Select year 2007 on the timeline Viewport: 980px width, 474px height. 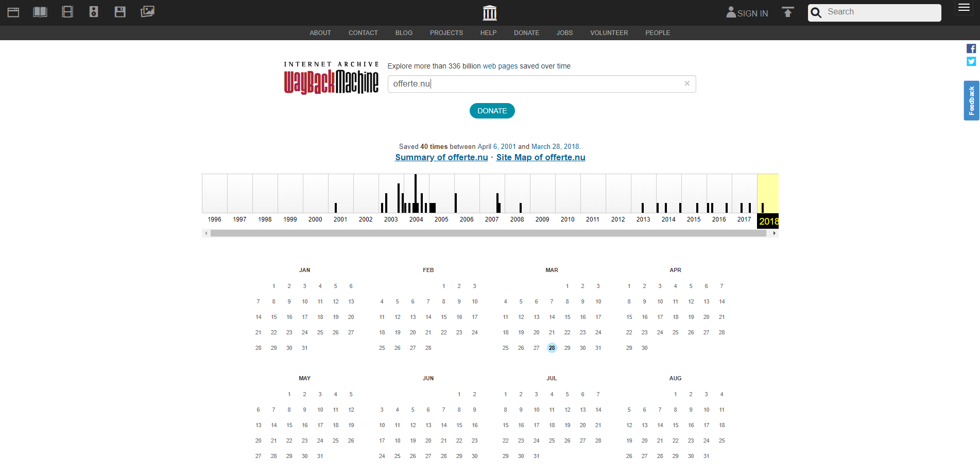coord(492,219)
